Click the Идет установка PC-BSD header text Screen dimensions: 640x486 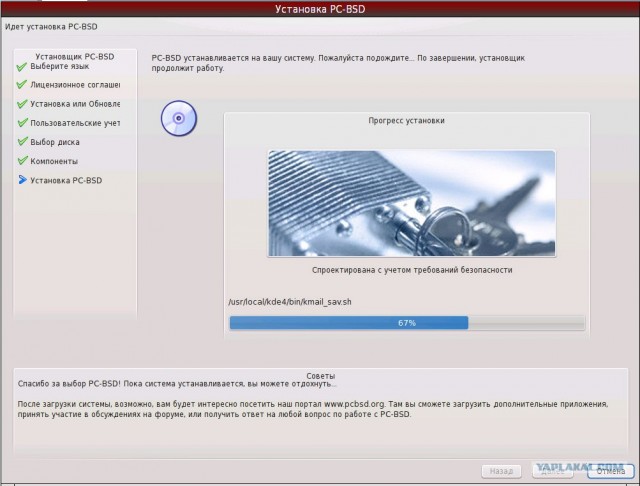pyautogui.click(x=51, y=27)
